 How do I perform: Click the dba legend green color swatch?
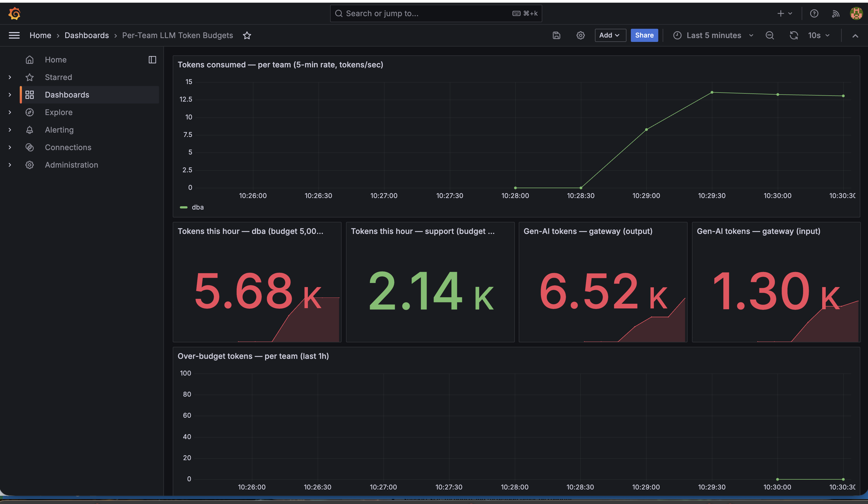(184, 207)
